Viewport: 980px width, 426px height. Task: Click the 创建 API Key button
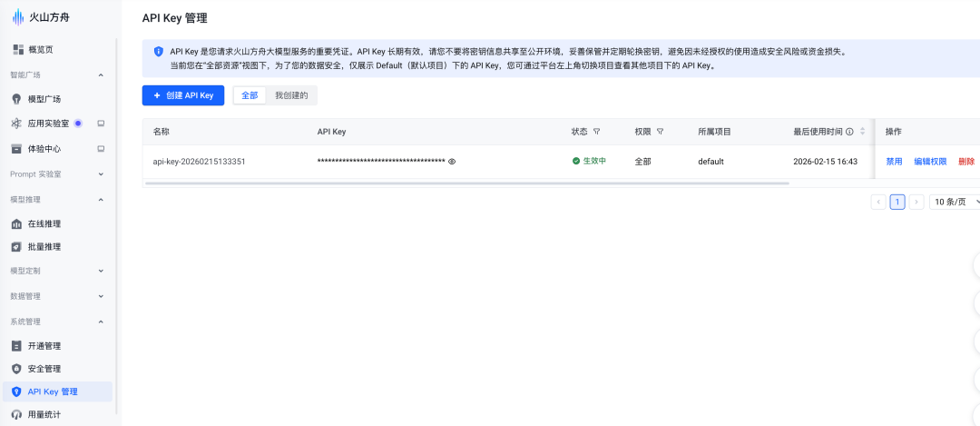tap(183, 95)
